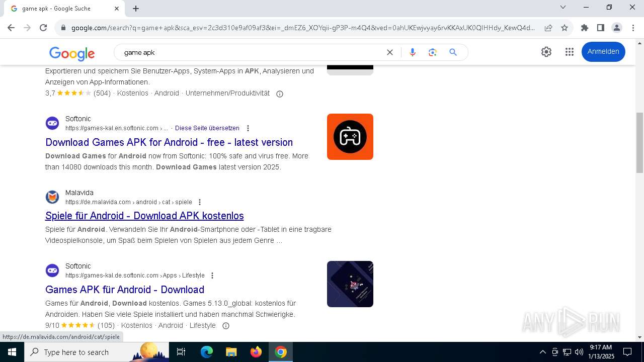Open info icon next to Unternehmen/Produktivität

coord(280,94)
